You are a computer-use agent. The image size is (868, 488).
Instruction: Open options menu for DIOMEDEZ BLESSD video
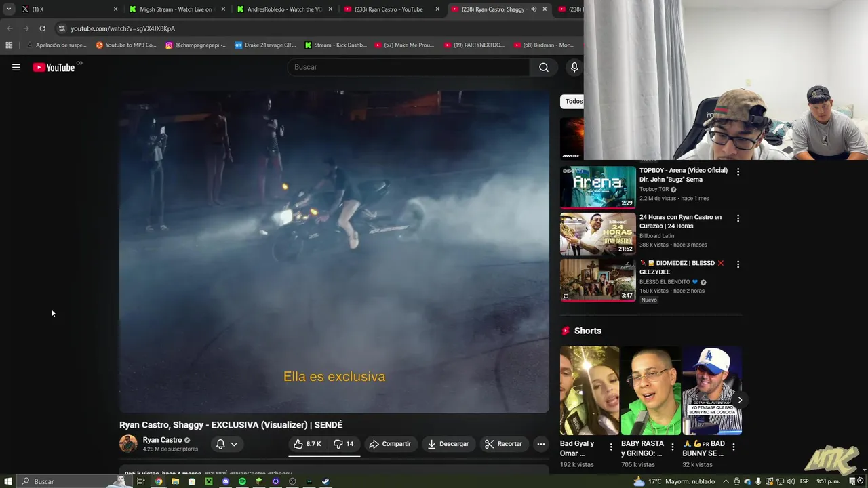pos(738,264)
